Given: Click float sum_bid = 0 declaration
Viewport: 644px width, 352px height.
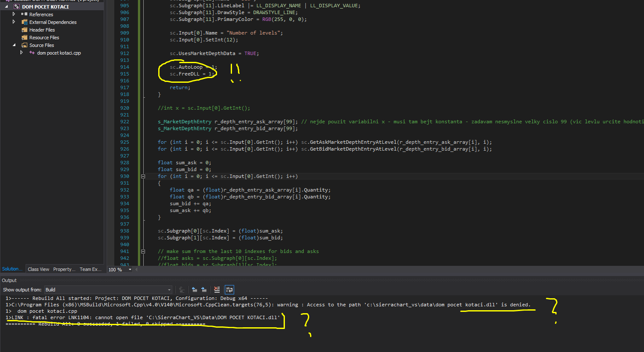Looking at the screenshot, I should (184, 169).
